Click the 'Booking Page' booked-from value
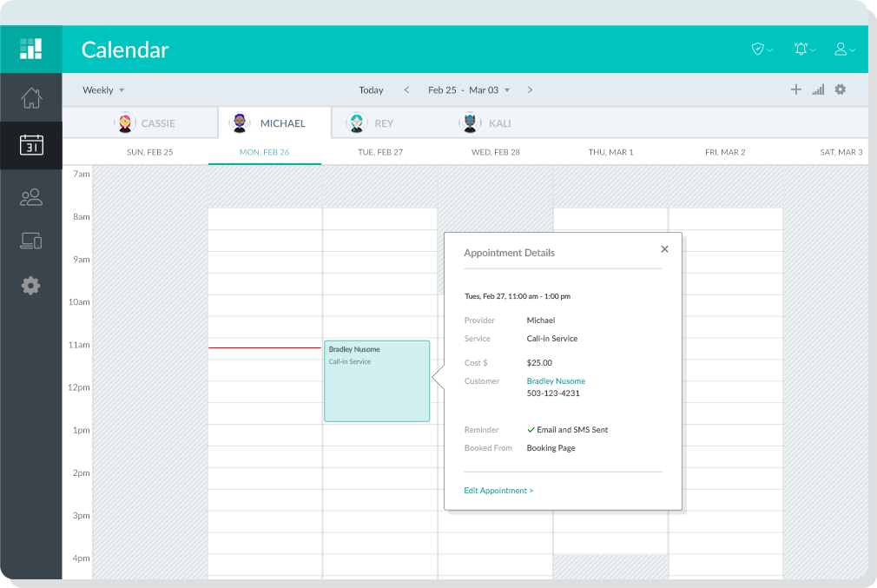Screen dimensions: 877x588 coord(551,448)
